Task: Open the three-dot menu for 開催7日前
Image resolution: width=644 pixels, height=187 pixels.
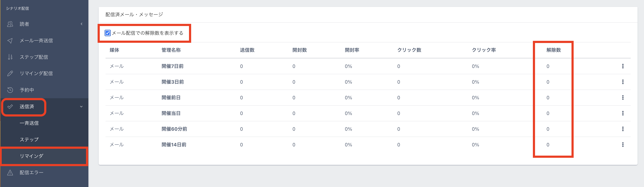Action: coord(623,66)
